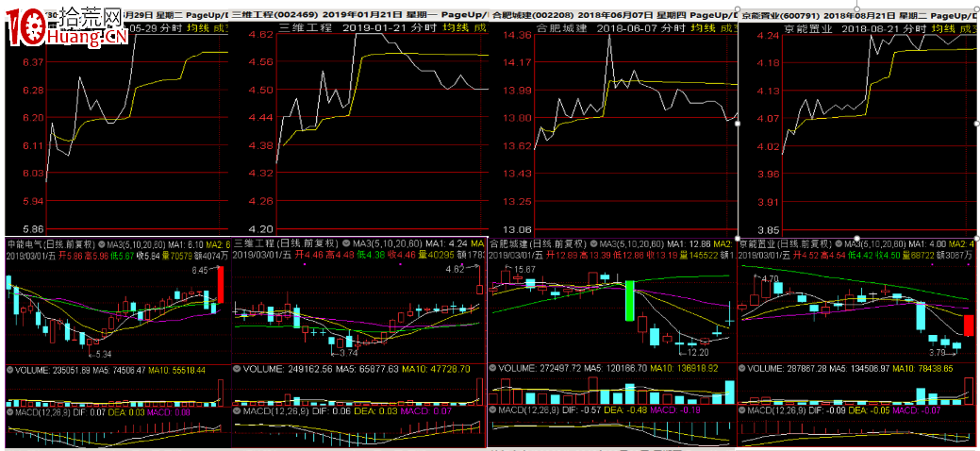Open MACD indicator menu in 京能置业 panel

pyautogui.click(x=742, y=411)
